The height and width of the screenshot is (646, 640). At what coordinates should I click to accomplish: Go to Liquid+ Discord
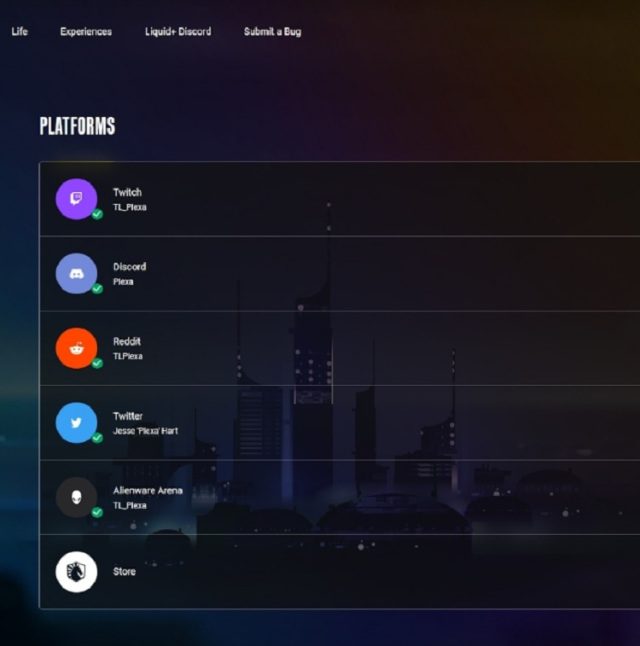tap(178, 32)
